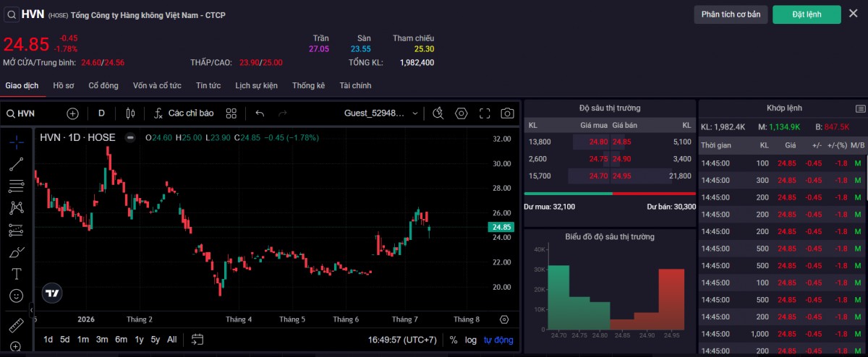Open the Các chỉ báo indicators menu
The width and height of the screenshot is (868, 357).
click(x=184, y=113)
